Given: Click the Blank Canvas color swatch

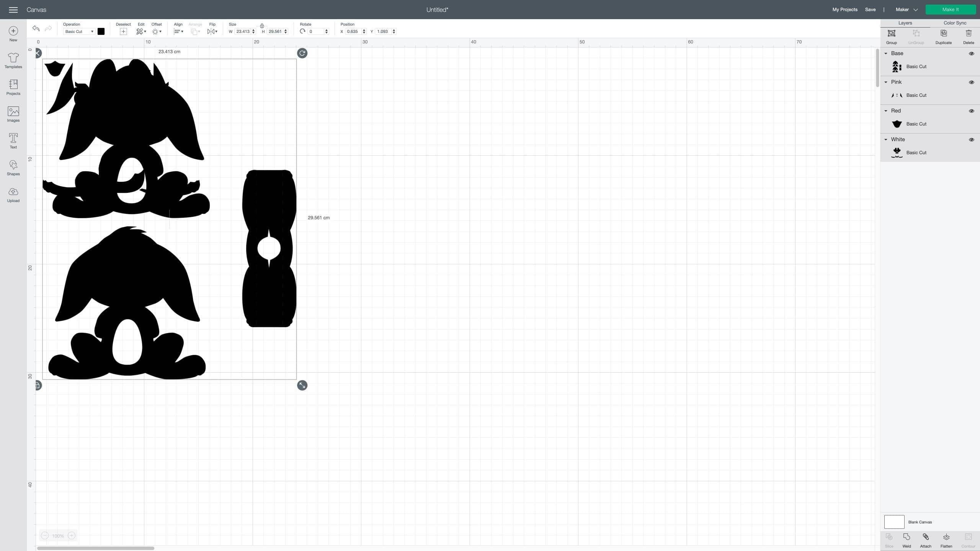Looking at the screenshot, I should coord(894,522).
